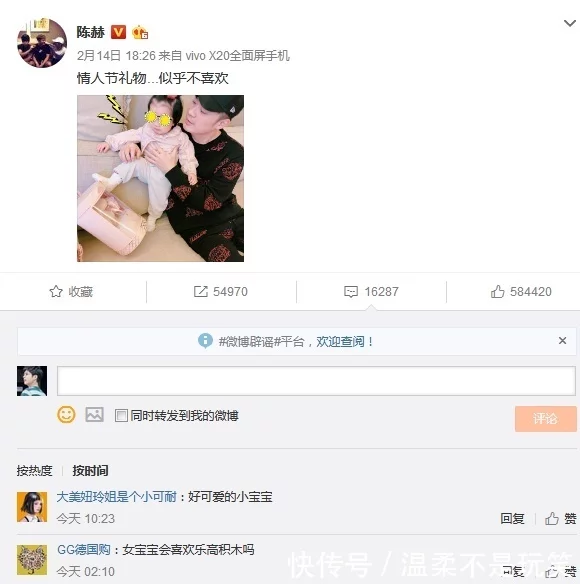Sort comments by 按时间 tab
580x584 pixels.
[x=90, y=471]
